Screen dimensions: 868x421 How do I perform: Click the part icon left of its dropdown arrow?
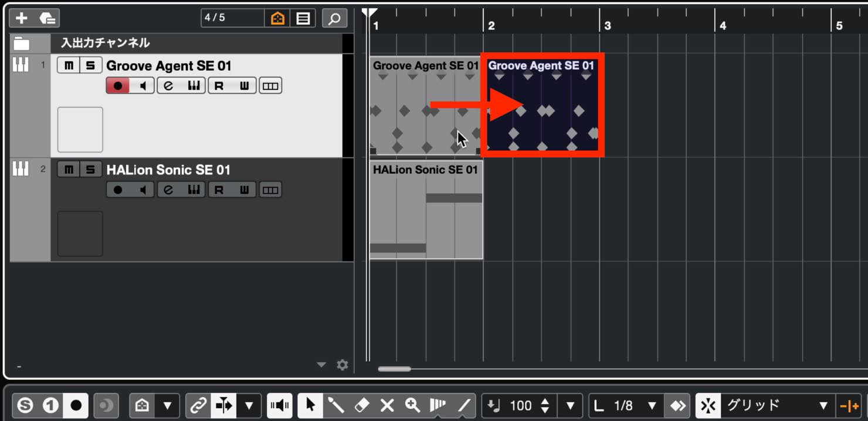point(143,405)
